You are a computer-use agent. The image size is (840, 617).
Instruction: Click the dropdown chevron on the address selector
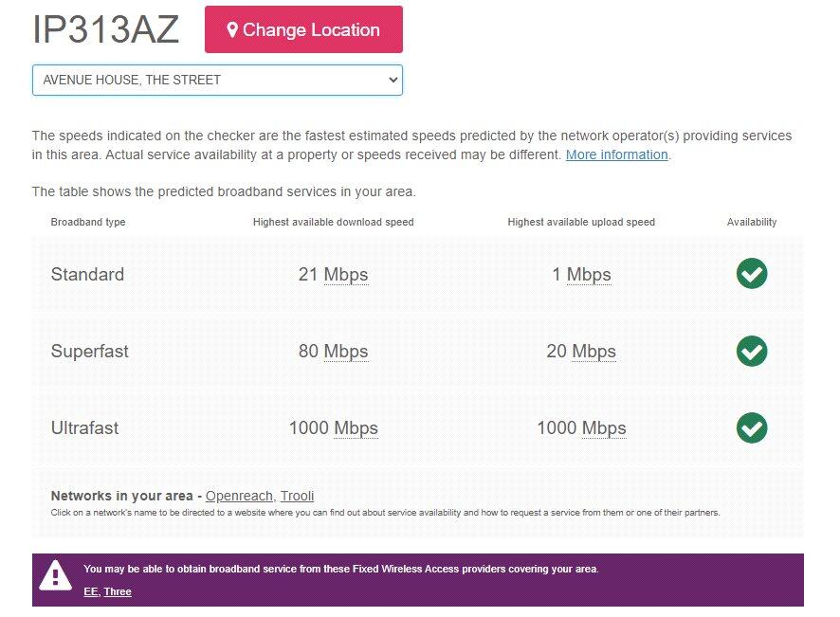pos(392,80)
